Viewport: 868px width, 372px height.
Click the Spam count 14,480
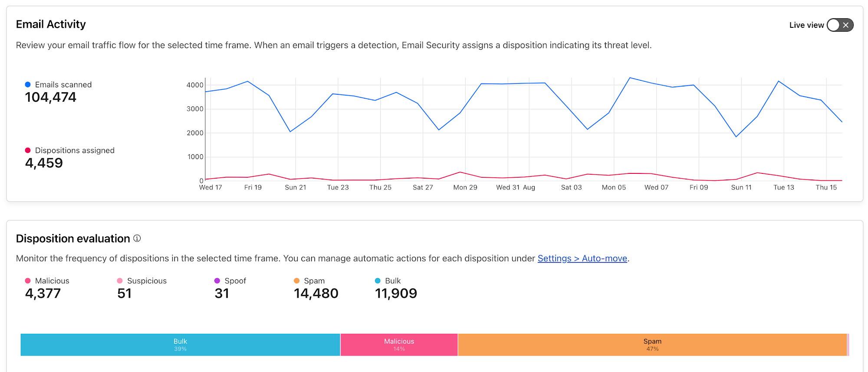[316, 293]
